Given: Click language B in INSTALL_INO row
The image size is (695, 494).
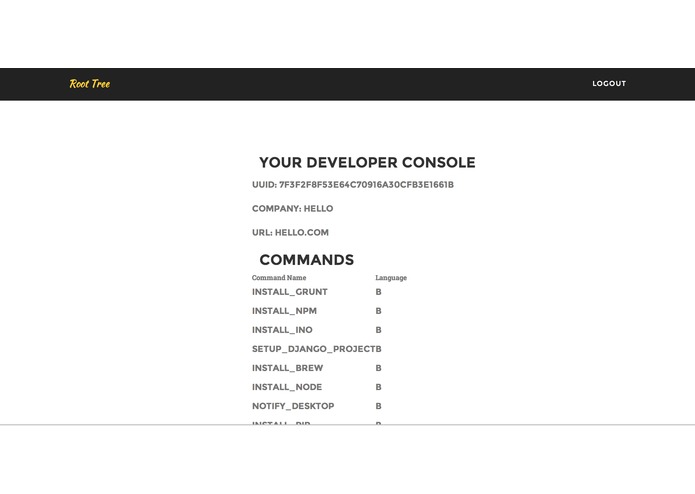Looking at the screenshot, I should click(379, 330).
